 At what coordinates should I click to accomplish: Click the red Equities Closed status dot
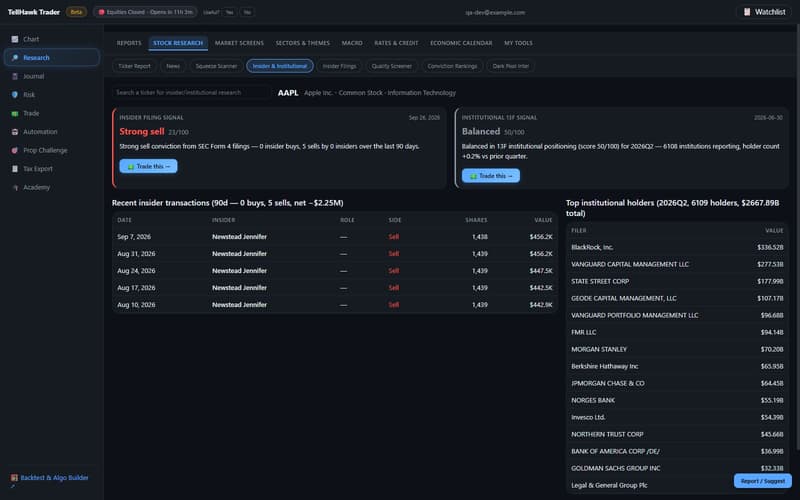pos(101,12)
